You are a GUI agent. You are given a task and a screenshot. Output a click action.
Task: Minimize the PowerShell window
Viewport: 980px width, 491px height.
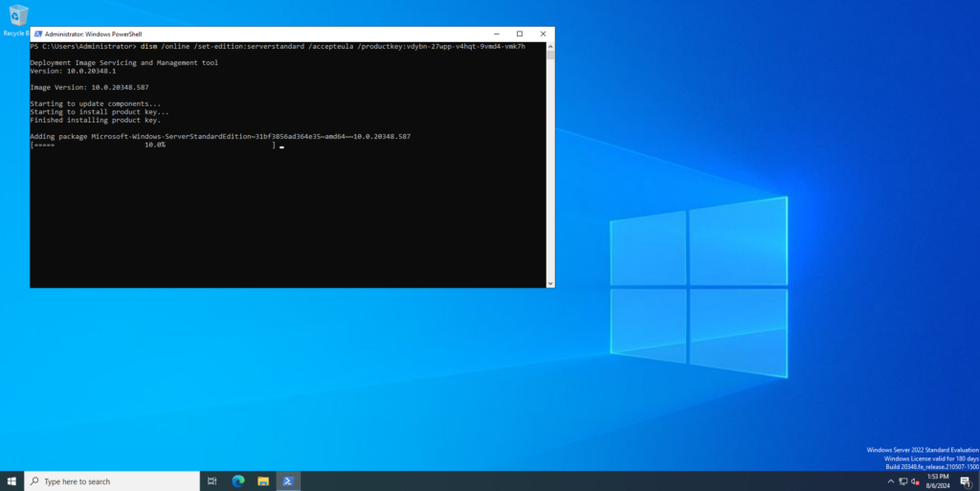[497, 33]
